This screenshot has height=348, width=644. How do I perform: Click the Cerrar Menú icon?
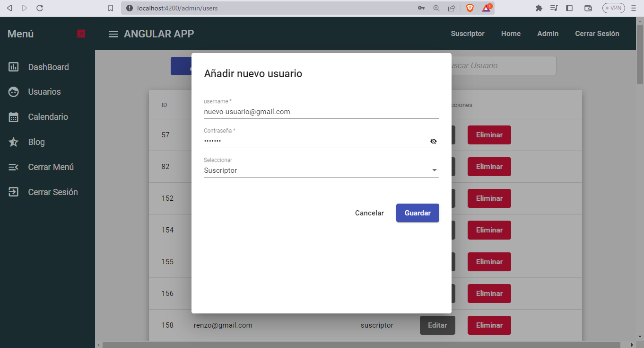tap(14, 167)
